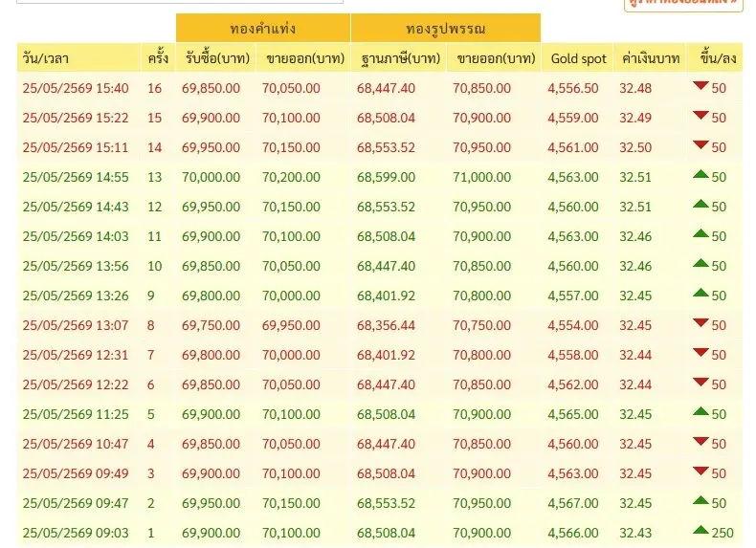The image size is (756, 548).
Task: Click tax base value 68,356.44
Action: tap(387, 325)
